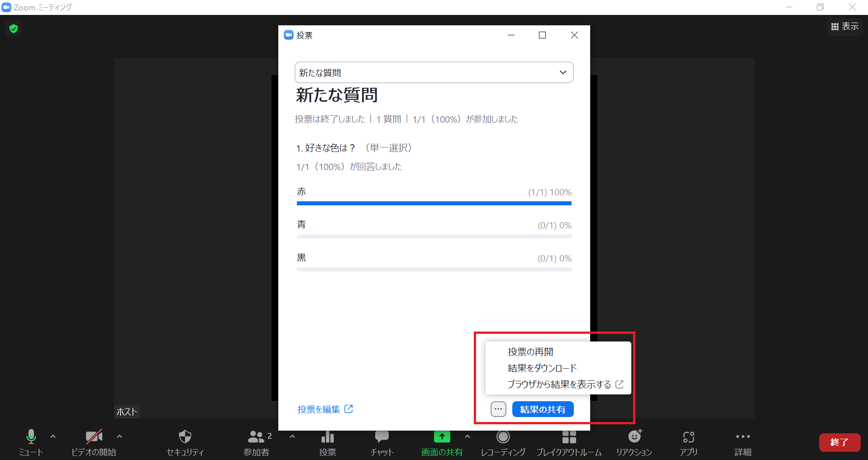Select 投票の再開 from the popup menu
Viewport: 868px width, 460px height.
coord(530,352)
